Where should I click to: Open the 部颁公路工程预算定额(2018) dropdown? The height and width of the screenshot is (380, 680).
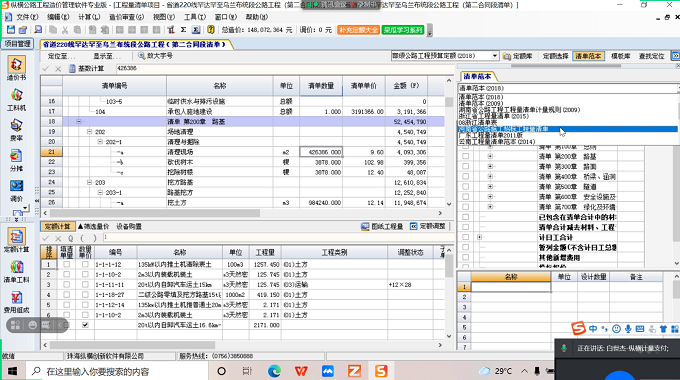tap(494, 56)
